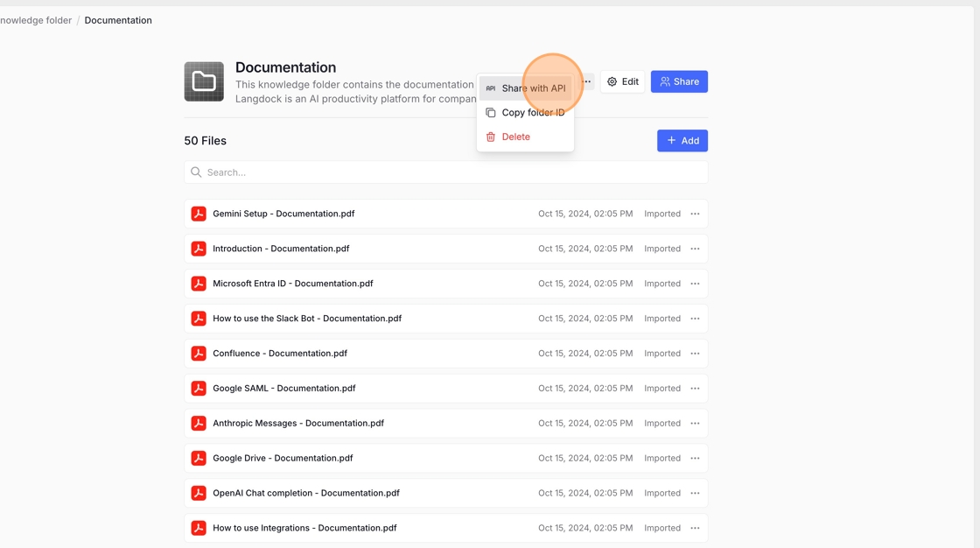Screen dimensions: 980x548
Task: Click the copy icon beside Copy folder ID
Action: [x=491, y=113]
